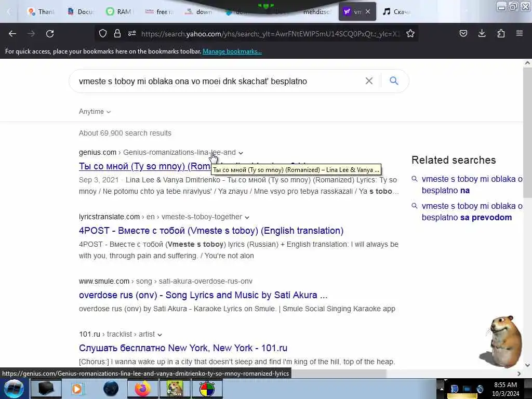The image size is (532, 399).
Task: Open colorful stopwatch taskbar app
Action: (x=207, y=389)
